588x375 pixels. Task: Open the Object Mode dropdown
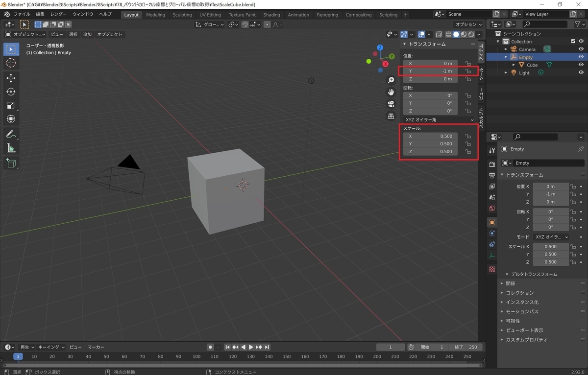point(25,34)
